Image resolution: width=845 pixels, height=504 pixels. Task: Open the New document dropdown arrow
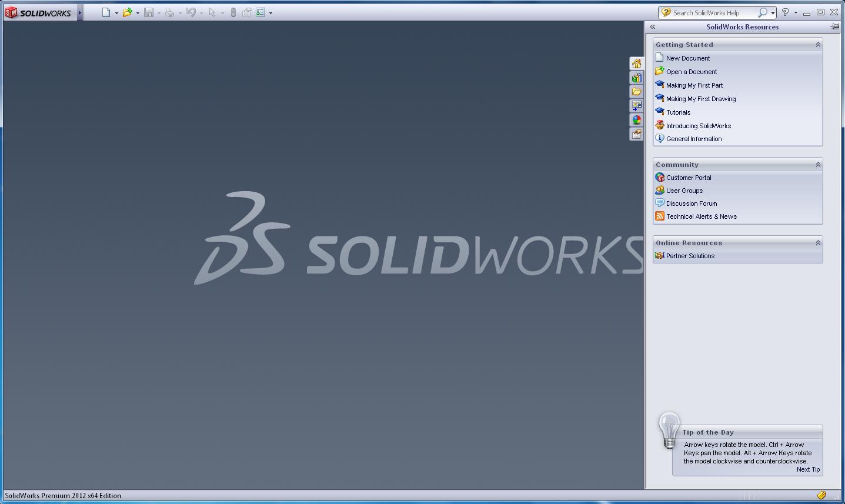(116, 13)
